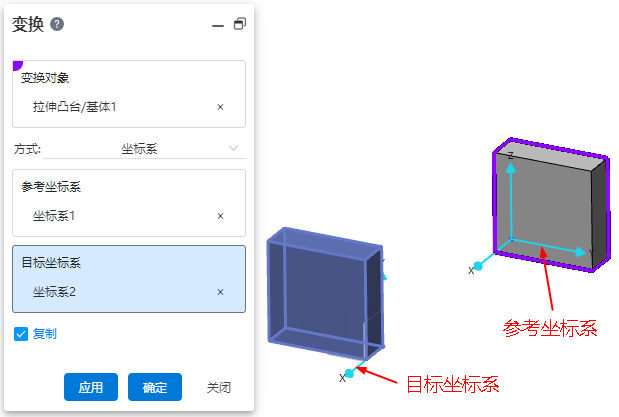Confirm with the 确定 button
This screenshot has width=619, height=417.
(x=155, y=387)
